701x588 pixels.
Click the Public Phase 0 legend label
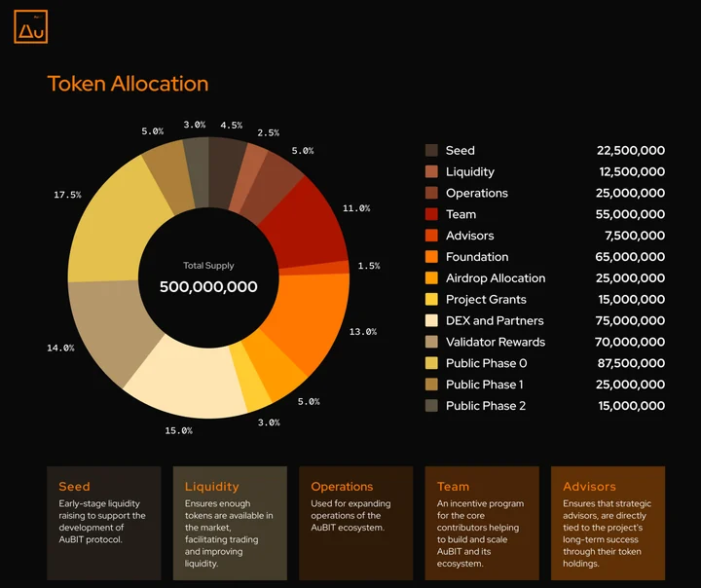click(x=487, y=363)
